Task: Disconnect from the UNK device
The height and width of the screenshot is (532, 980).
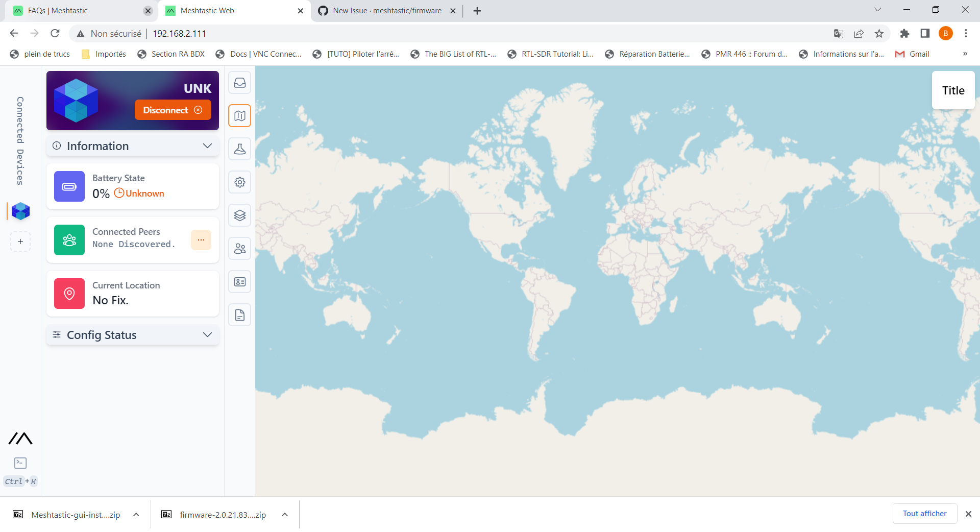Action: tap(173, 110)
